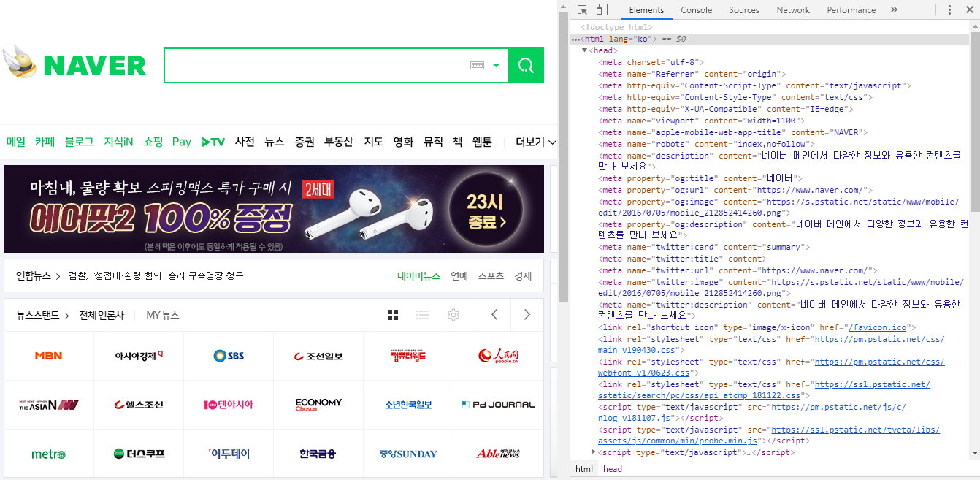
Task: Activate DevTools inspect element picker
Action: (x=582, y=9)
